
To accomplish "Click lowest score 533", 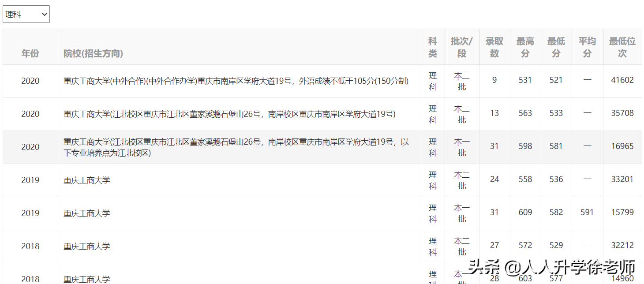I will (x=556, y=113).
